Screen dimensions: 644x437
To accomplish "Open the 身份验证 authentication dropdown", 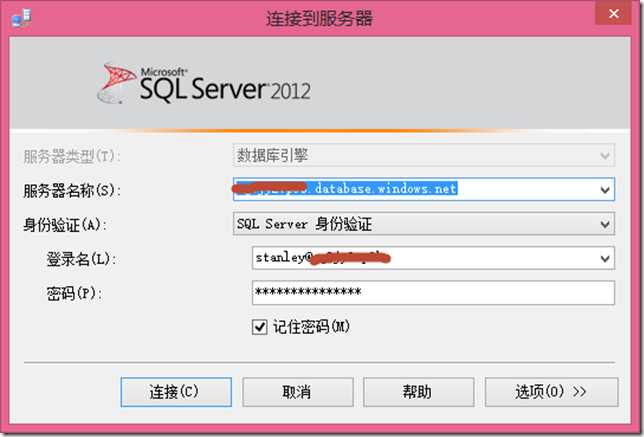I will click(424, 224).
